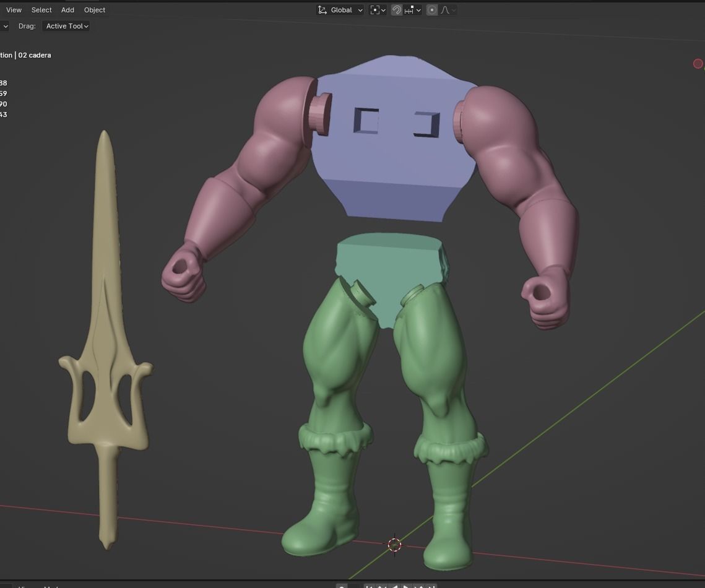Click the red negative X axis gizmo dot
The image size is (705, 588).
pos(698,64)
